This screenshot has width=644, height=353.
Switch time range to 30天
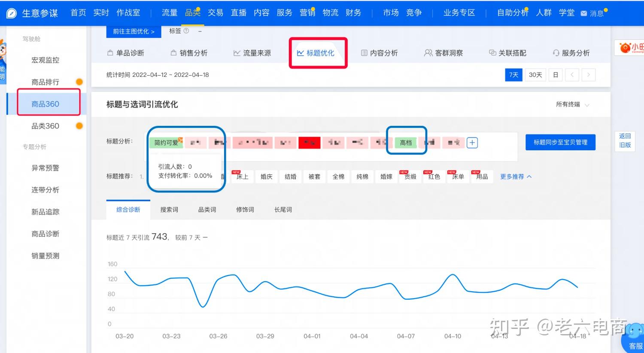(x=535, y=75)
